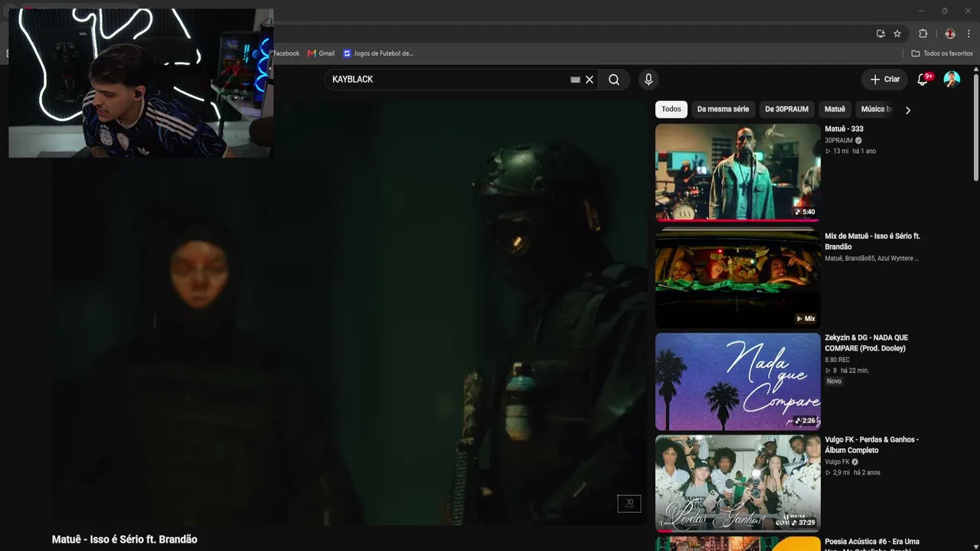Open Chrome extensions puzzle icon

923,34
